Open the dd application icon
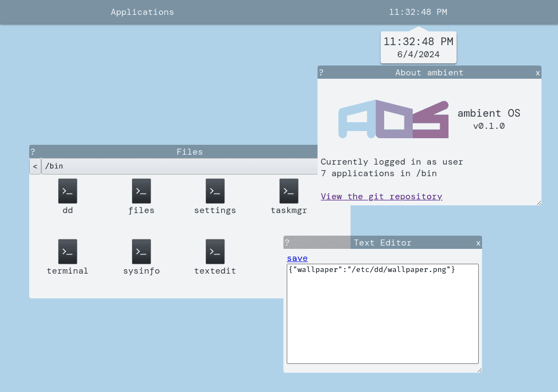The image size is (558, 392). 68,191
